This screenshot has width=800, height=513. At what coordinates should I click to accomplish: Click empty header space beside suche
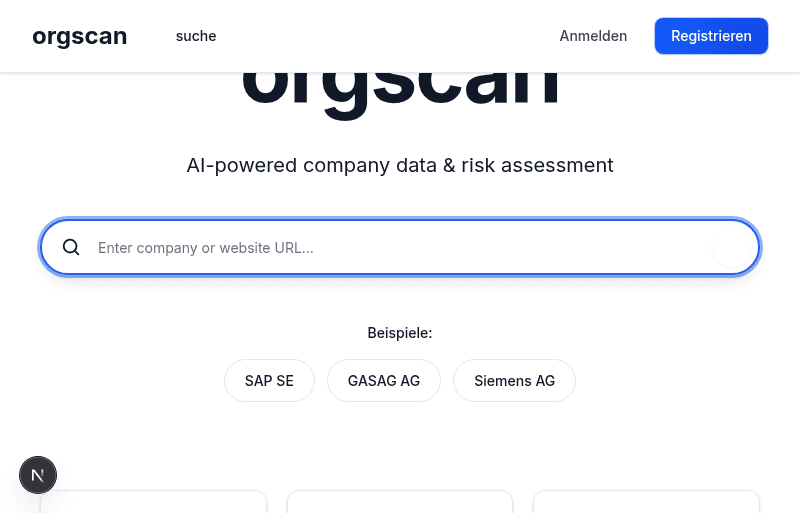tap(388, 36)
